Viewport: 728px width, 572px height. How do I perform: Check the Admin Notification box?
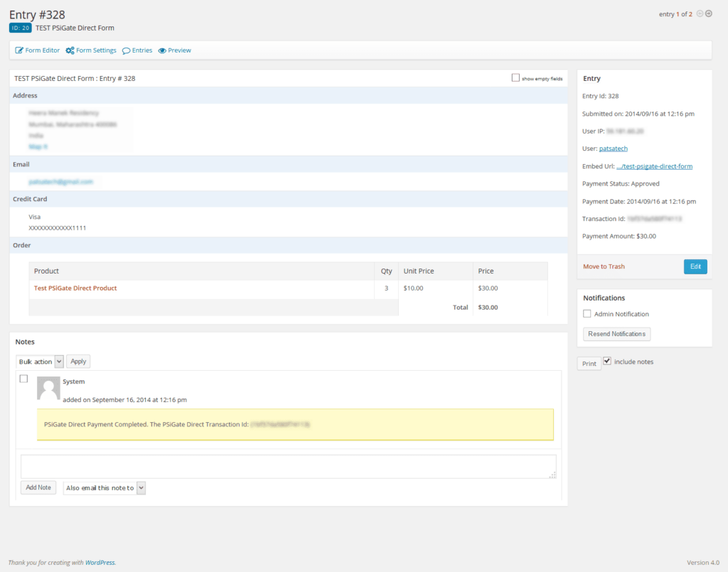(x=587, y=313)
